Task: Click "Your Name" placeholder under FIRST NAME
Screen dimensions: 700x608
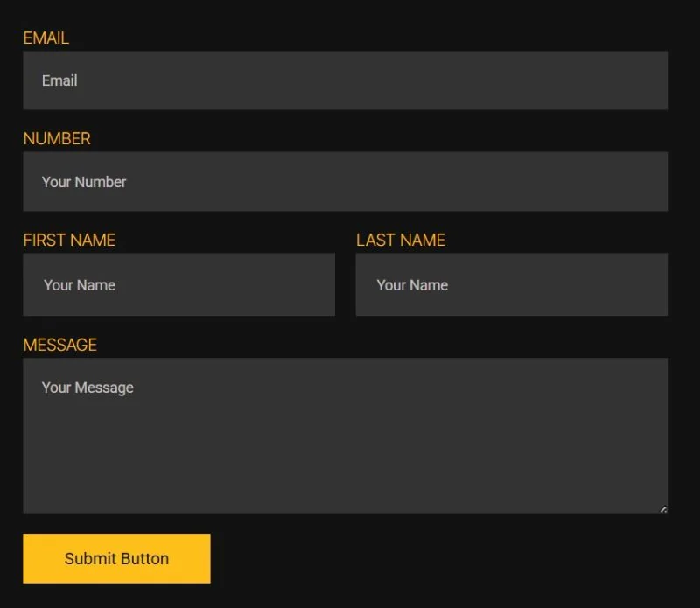Action: click(x=80, y=285)
